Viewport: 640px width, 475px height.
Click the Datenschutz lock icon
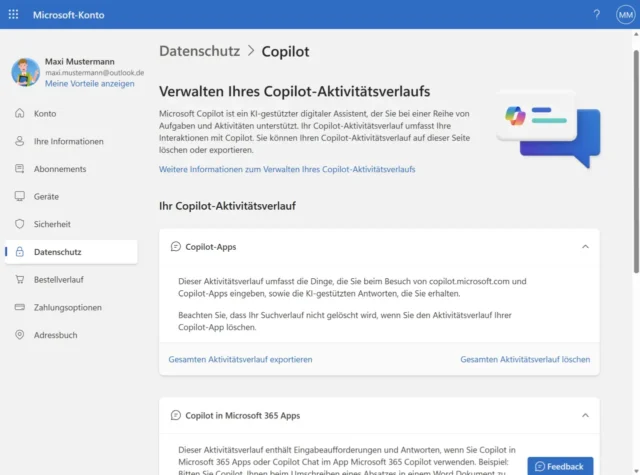point(20,252)
